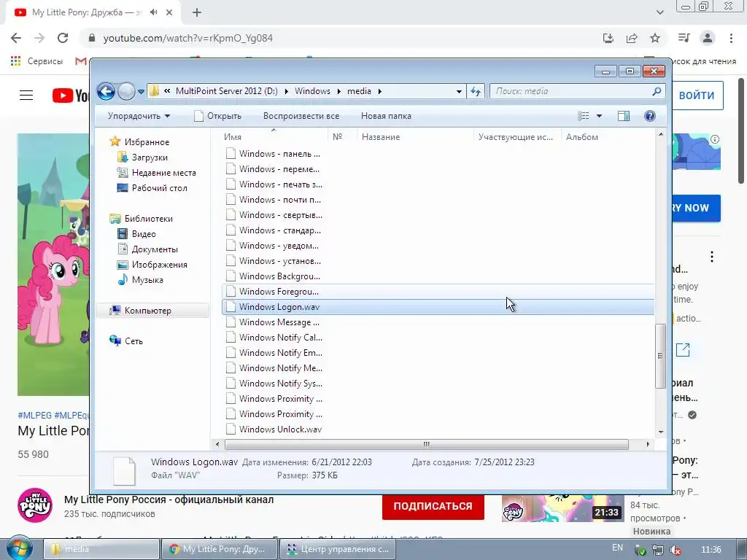747x560 pixels.
Task: Go back in the Chrome browser
Action: point(16,38)
